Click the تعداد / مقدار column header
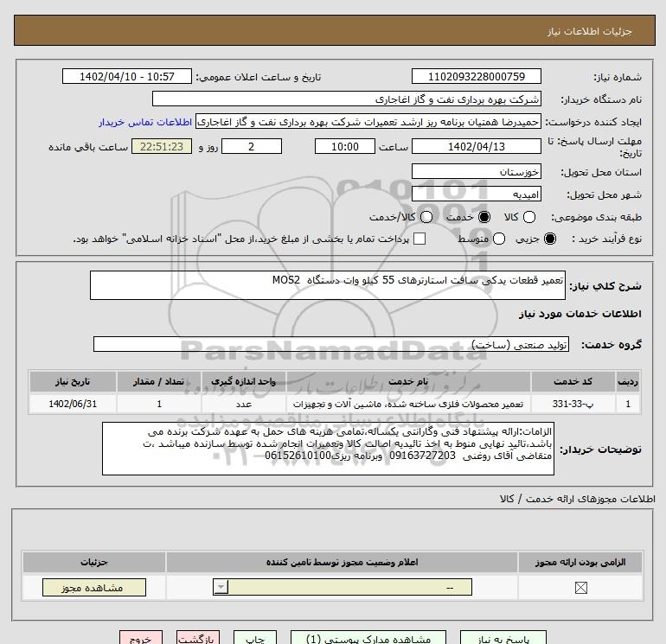The image size is (666, 644). [x=159, y=381]
